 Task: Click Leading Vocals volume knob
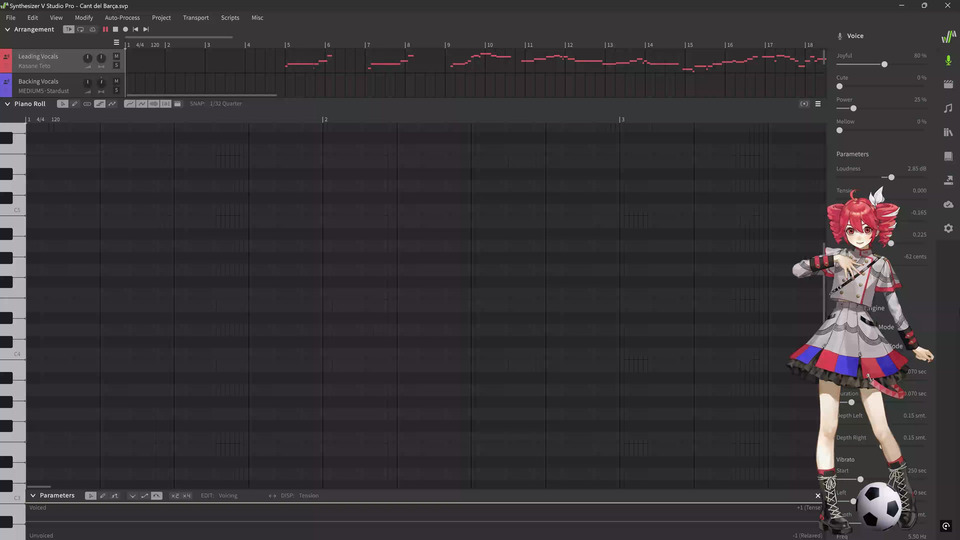(88, 58)
